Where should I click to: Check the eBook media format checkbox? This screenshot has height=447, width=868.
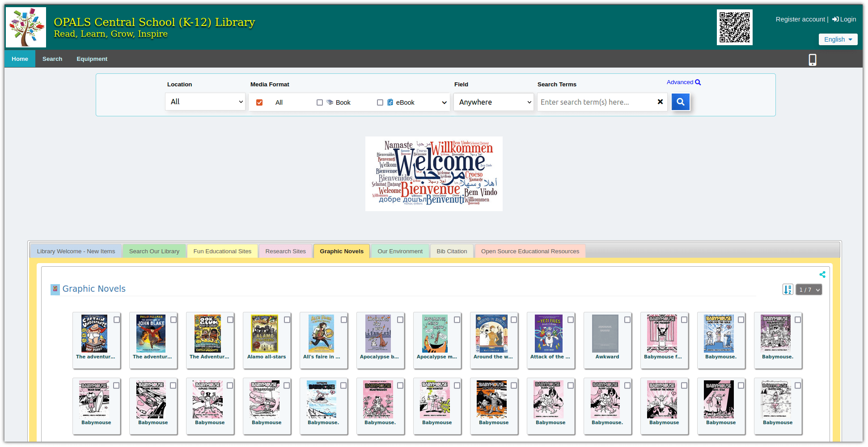(380, 102)
